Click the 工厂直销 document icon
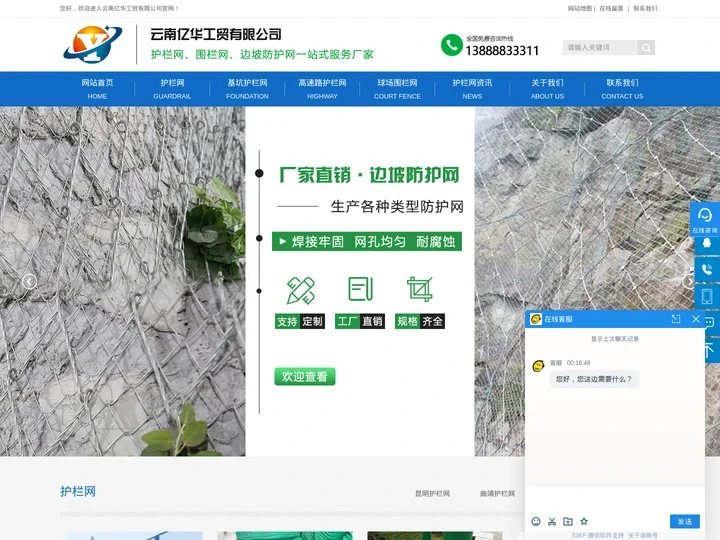The width and height of the screenshot is (720, 540). tap(360, 289)
